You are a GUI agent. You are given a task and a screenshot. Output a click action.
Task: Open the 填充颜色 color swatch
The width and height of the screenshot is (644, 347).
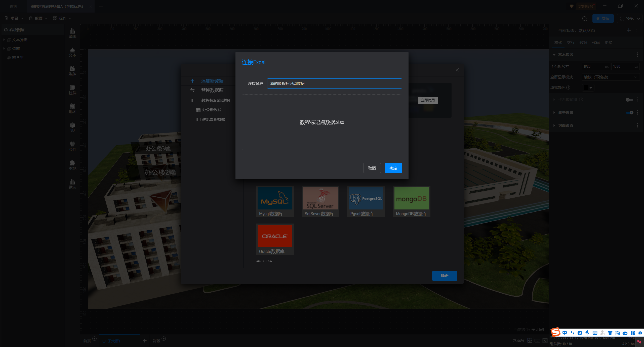click(588, 88)
